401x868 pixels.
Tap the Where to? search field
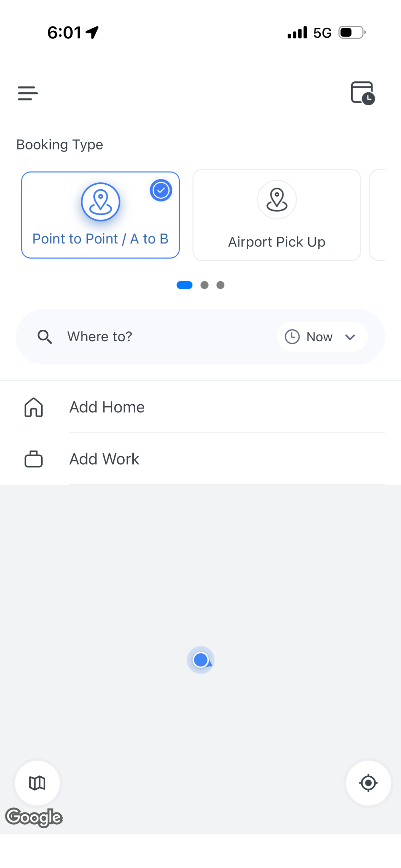(200, 336)
